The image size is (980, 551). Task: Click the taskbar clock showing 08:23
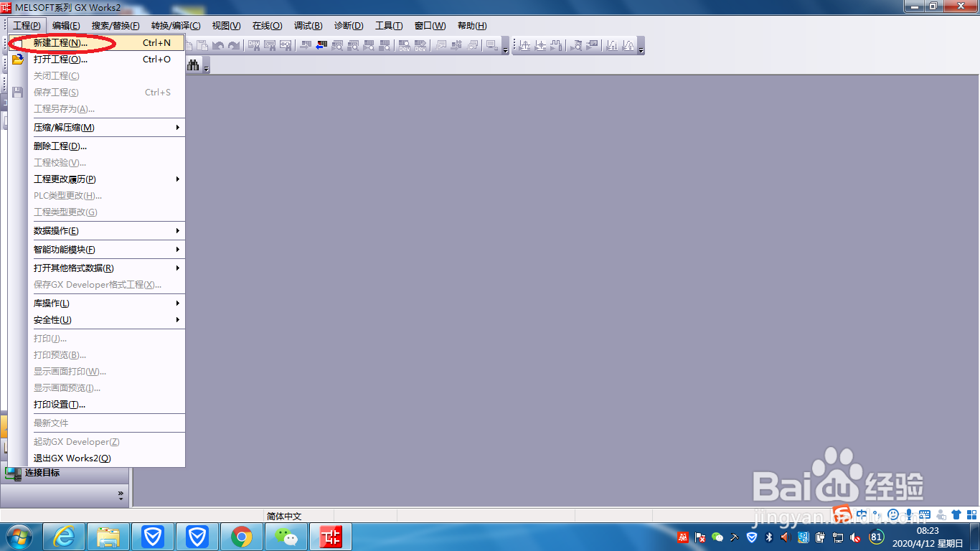(x=928, y=537)
